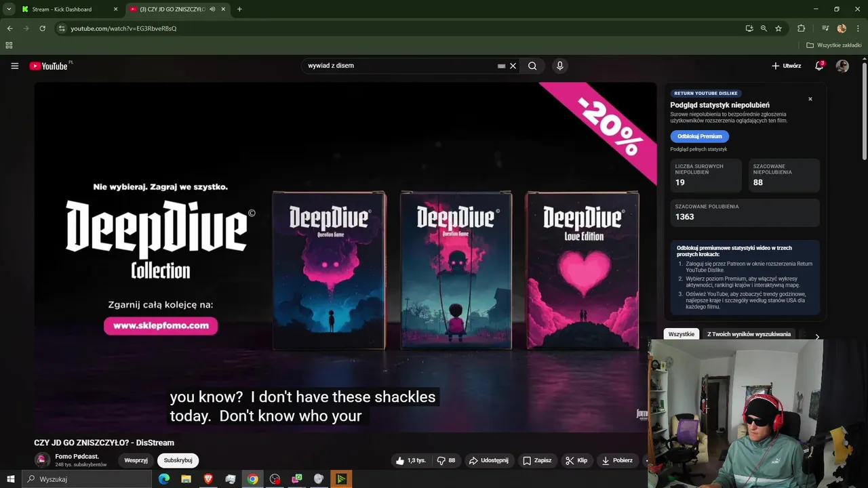Click Odblokuj Premium button
The height and width of the screenshot is (488, 868).
700,136
